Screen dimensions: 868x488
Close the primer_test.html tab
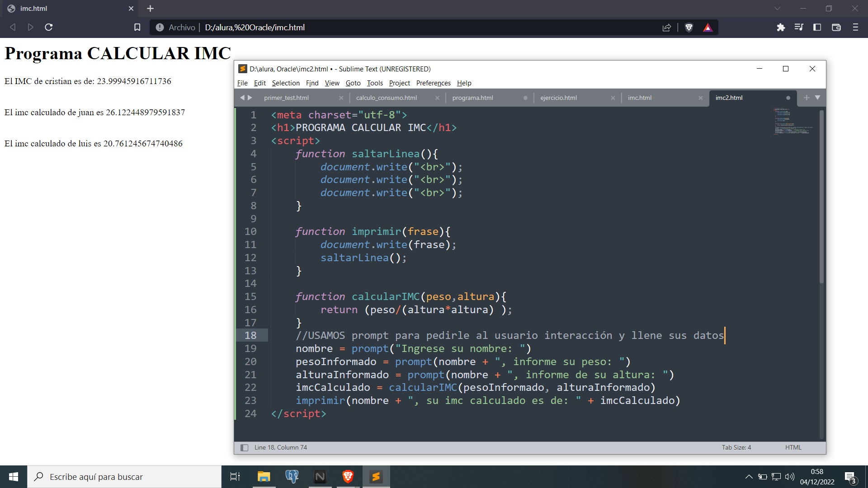point(341,98)
